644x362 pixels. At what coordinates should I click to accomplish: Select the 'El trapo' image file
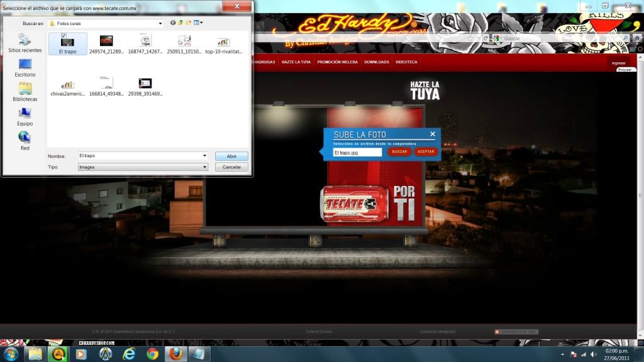68,44
